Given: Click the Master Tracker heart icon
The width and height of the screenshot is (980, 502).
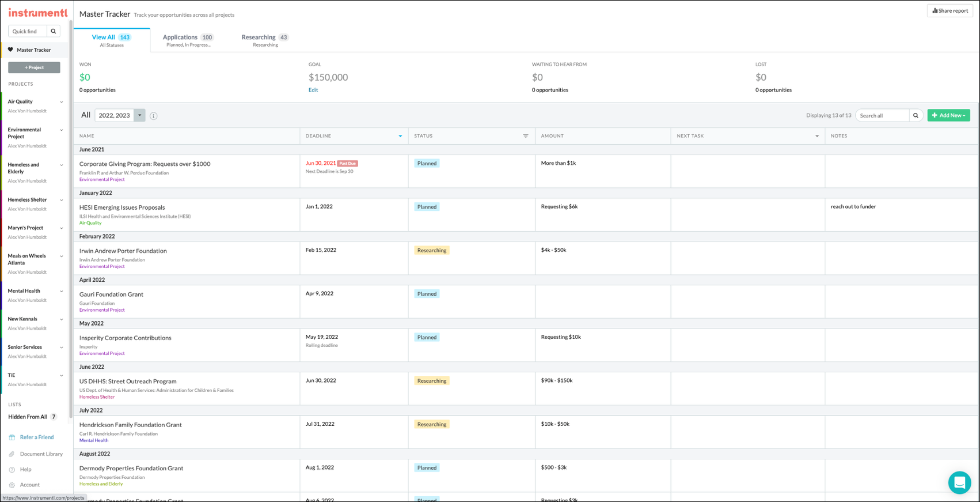Looking at the screenshot, I should pos(10,50).
